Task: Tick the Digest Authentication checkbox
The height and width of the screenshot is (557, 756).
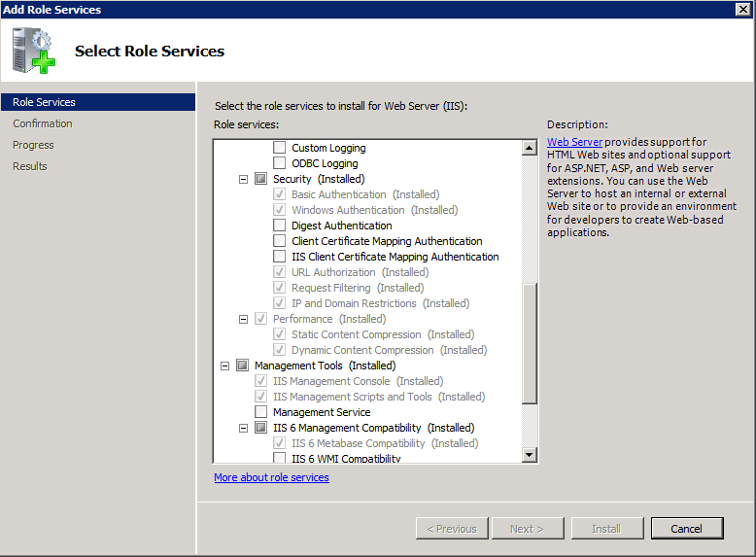Action: (280, 226)
